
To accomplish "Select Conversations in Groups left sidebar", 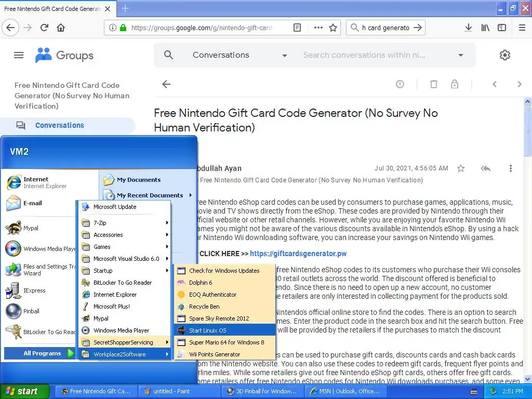I will pyautogui.click(x=67, y=125).
